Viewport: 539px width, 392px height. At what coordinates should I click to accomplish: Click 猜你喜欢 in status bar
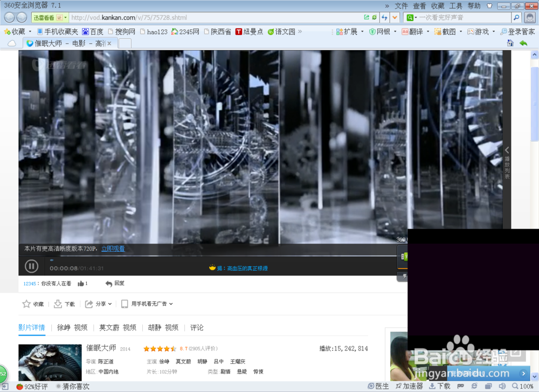(73, 387)
